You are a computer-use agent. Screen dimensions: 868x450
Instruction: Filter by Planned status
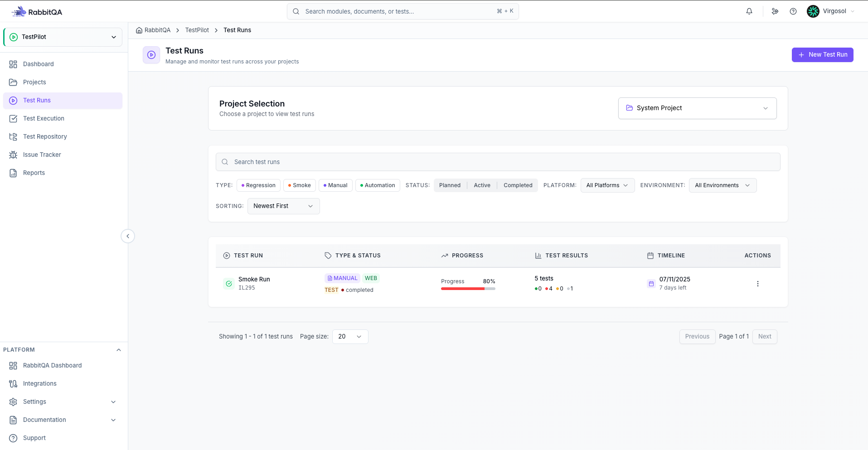tap(450, 185)
